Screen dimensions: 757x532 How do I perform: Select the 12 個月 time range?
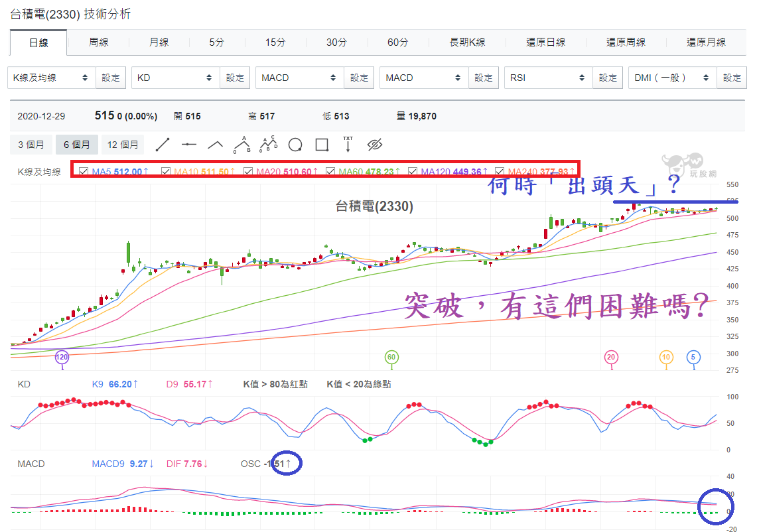click(123, 145)
